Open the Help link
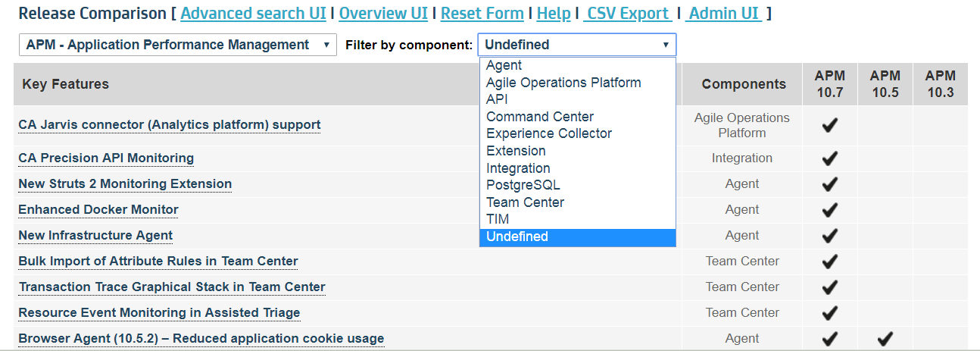Image resolution: width=980 pixels, height=351 pixels. coord(554,14)
